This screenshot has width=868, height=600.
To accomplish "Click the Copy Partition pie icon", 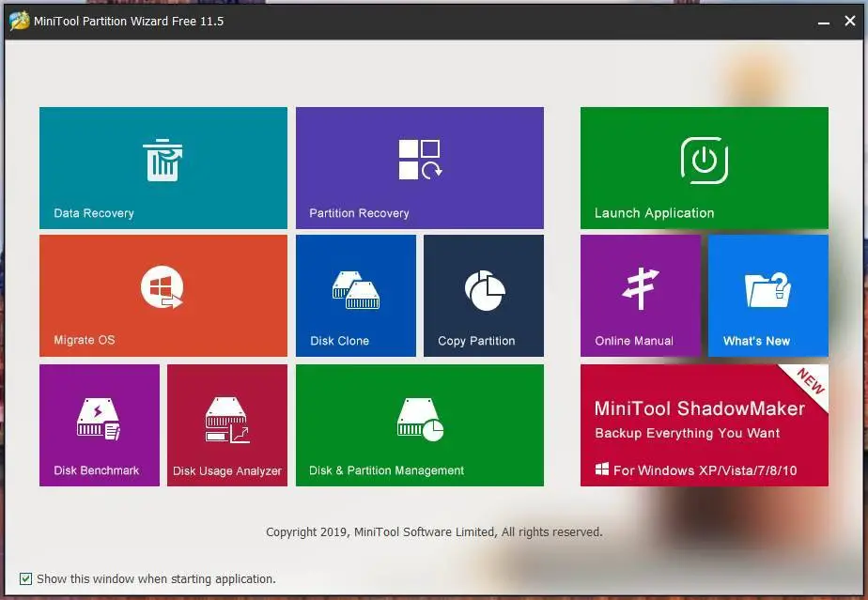I will click(x=485, y=290).
